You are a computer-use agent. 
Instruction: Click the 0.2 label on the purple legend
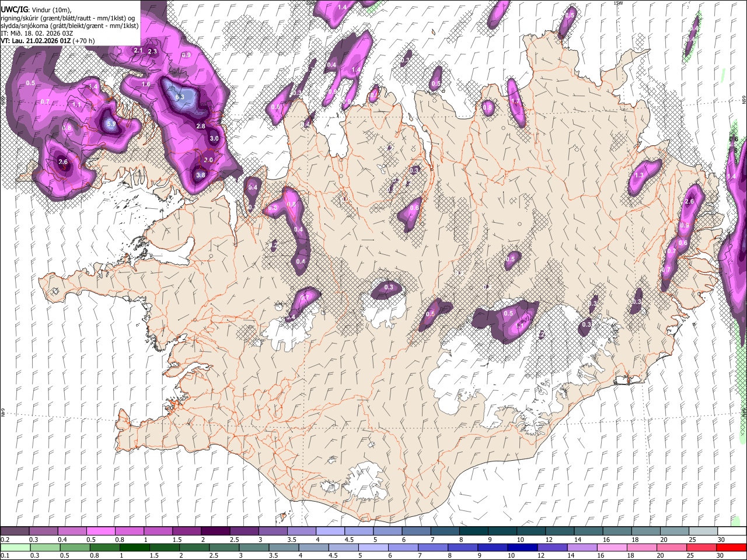pyautogui.click(x=5, y=540)
